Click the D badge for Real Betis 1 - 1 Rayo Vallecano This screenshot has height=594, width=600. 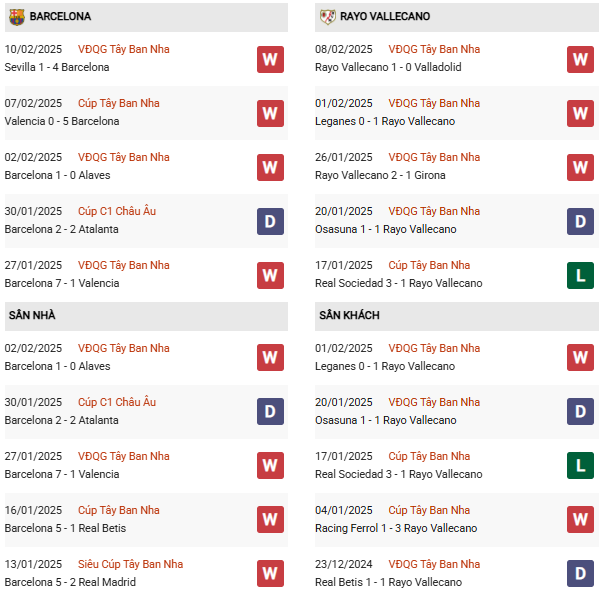580,574
